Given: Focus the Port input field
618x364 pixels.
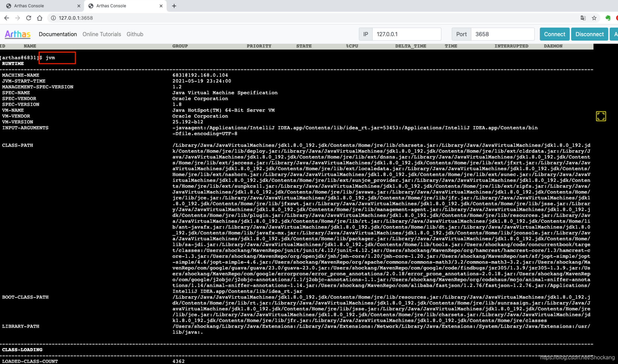Looking at the screenshot, I should point(502,34).
